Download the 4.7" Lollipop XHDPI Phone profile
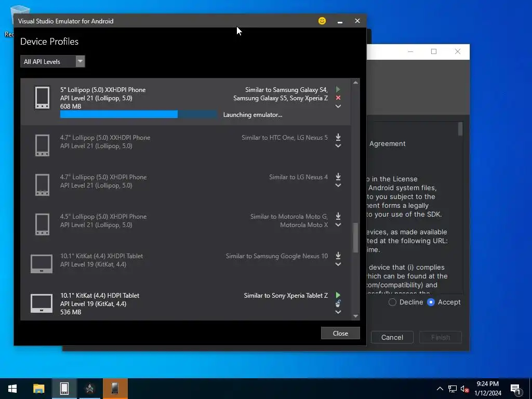This screenshot has width=532, height=399. 338,177
